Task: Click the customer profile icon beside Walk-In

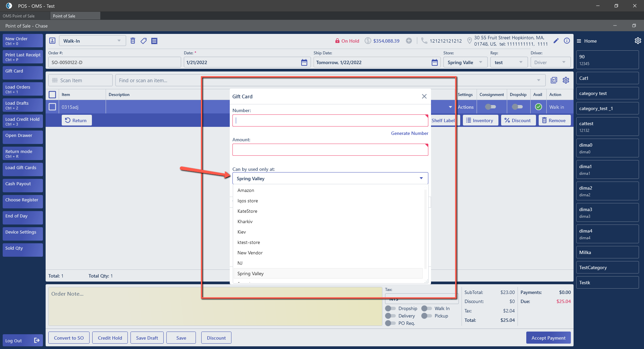Action: (52, 41)
